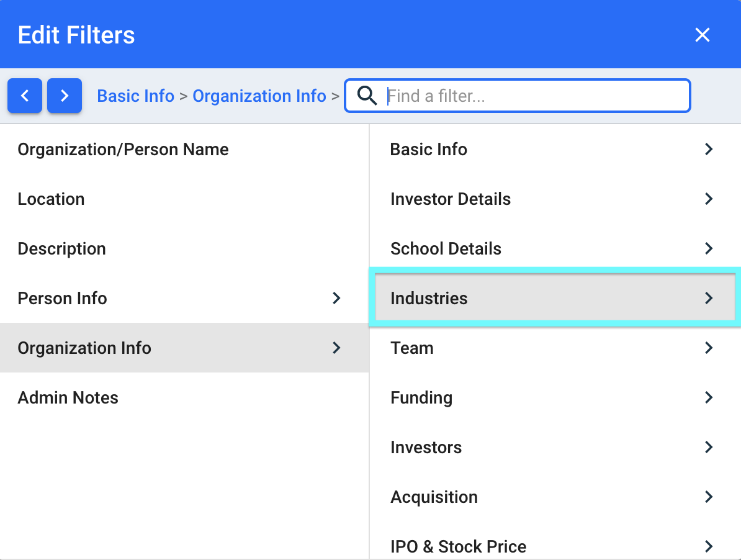Close the Edit Filters dialog
This screenshot has height=560, width=741.
703,35
